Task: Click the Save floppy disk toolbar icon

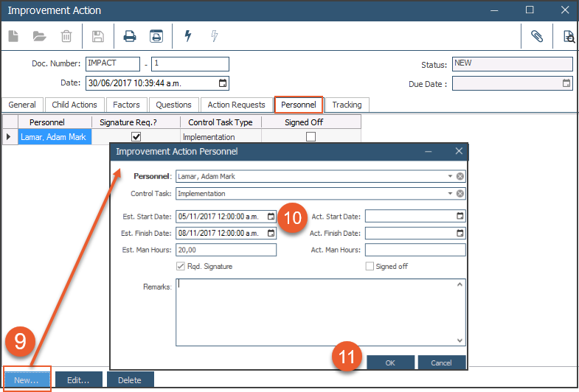Action: [x=98, y=36]
